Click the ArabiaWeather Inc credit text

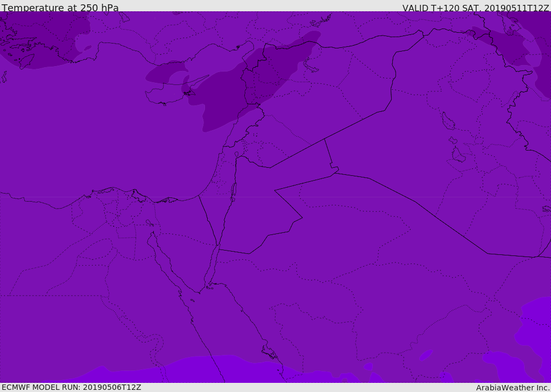[x=513, y=388]
